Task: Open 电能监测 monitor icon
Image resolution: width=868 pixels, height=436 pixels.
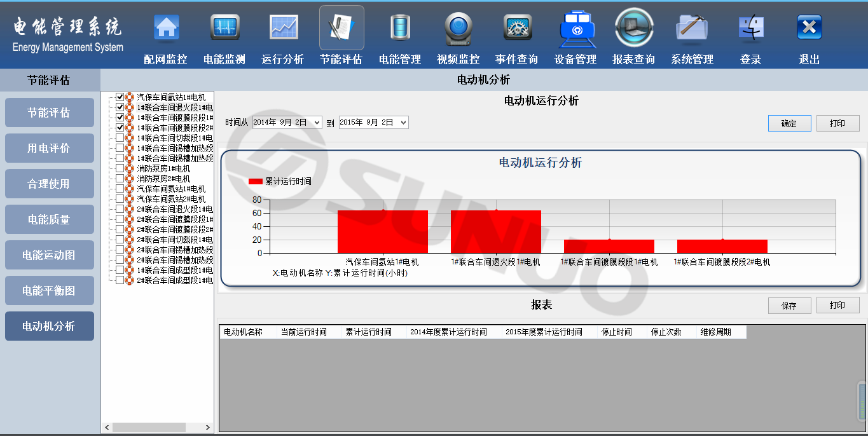Action: [224, 28]
